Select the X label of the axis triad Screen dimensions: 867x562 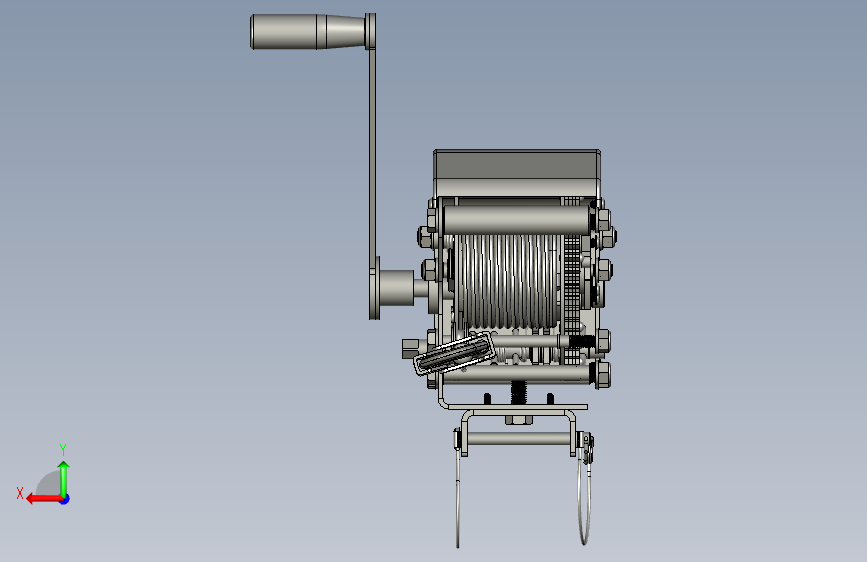pos(20,493)
